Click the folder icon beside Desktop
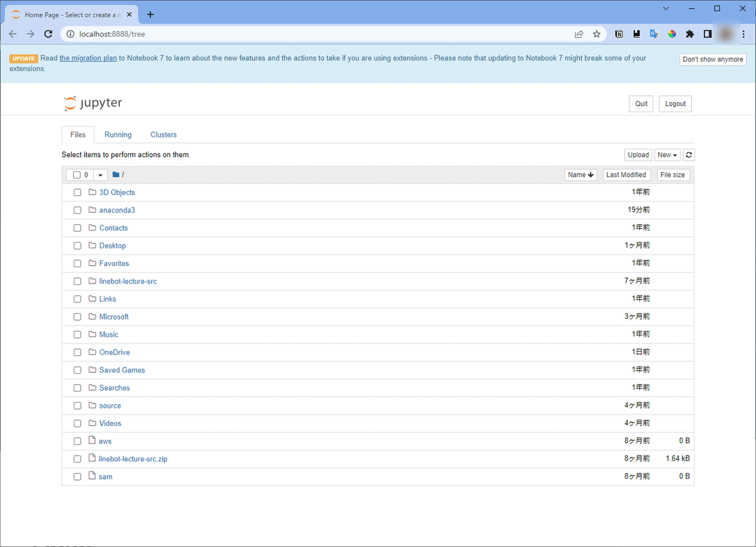756x547 pixels. [x=92, y=246]
